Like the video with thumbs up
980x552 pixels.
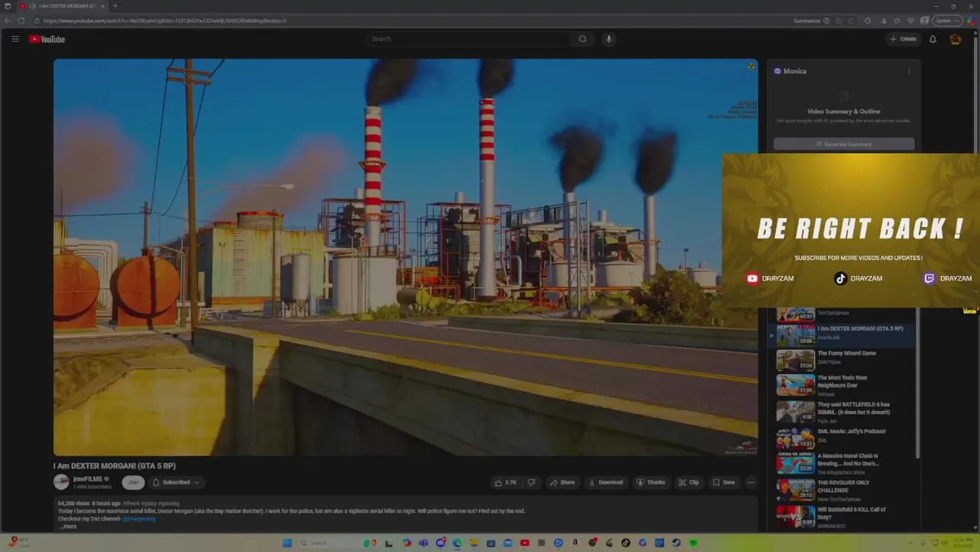coord(506,482)
